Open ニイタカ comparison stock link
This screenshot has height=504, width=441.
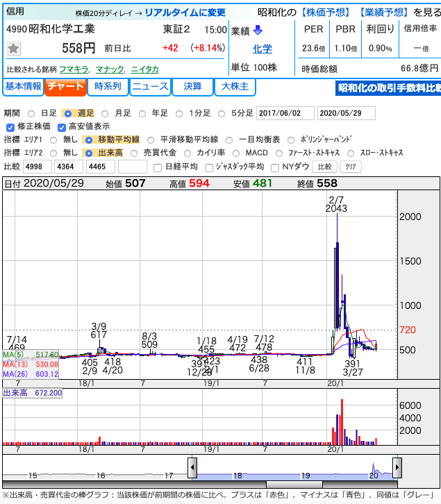(144, 69)
